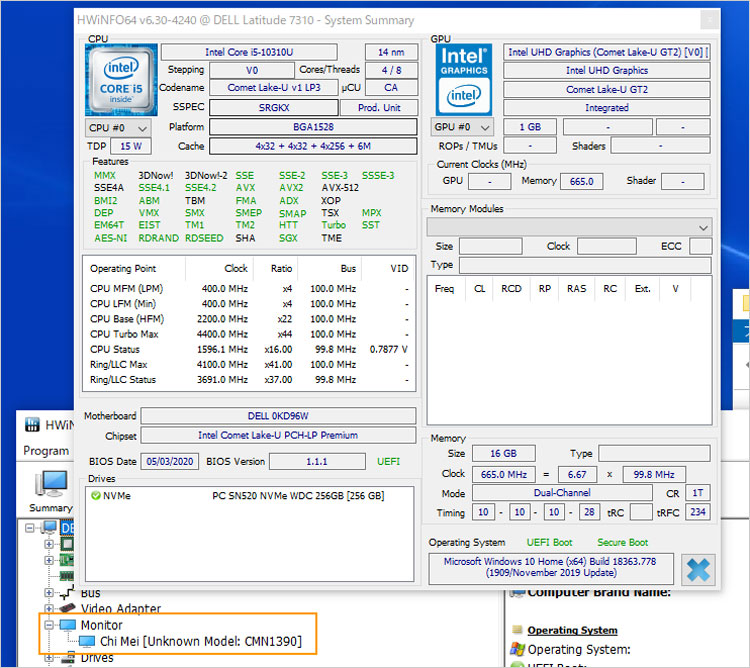This screenshot has height=668, width=750.
Task: Click HWiNFO app icon in main window title
Action: 32,425
